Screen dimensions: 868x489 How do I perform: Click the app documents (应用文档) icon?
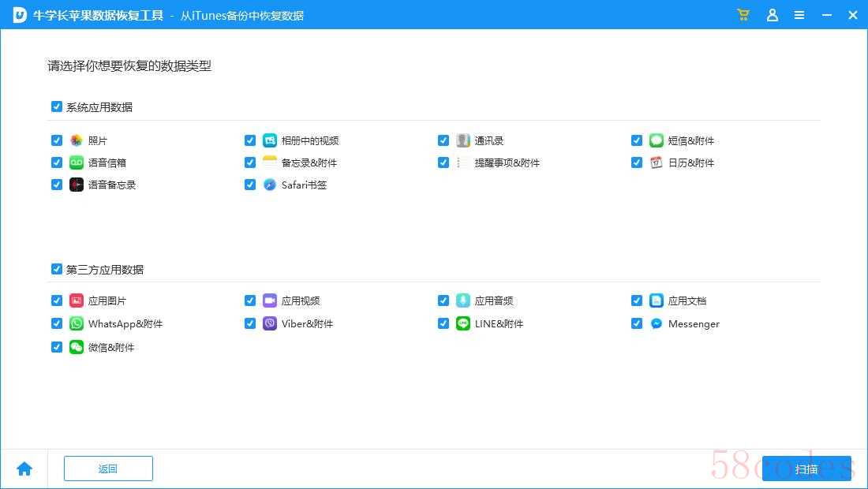coord(656,300)
